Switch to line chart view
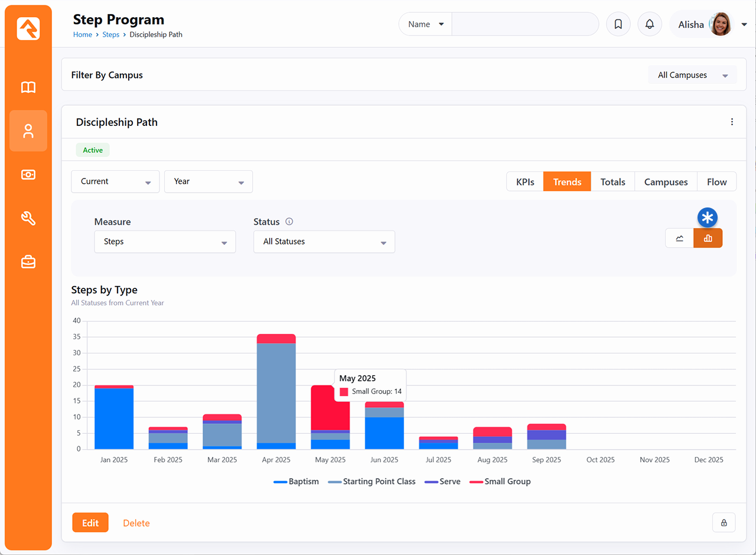756x555 pixels. [x=679, y=238]
